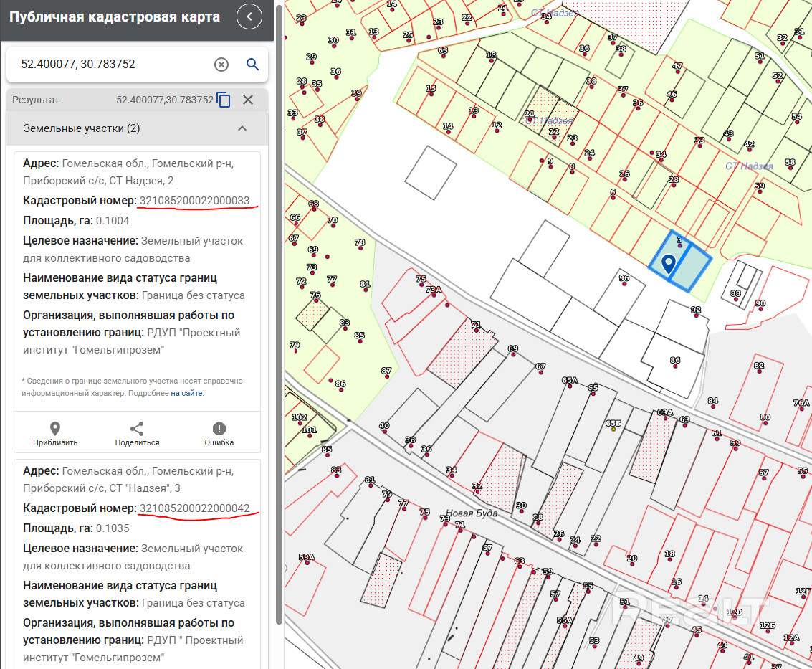
Task: Report a problem with the Ошибка button
Action: [219, 433]
